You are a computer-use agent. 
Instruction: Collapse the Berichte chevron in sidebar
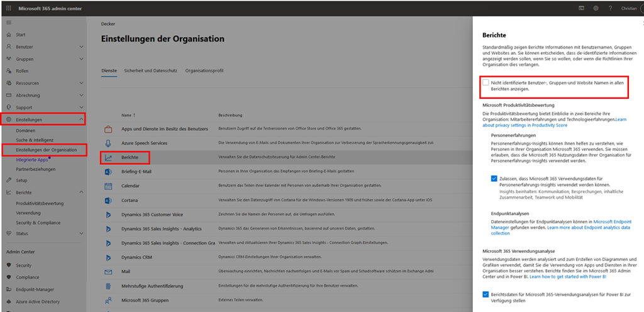click(x=81, y=192)
